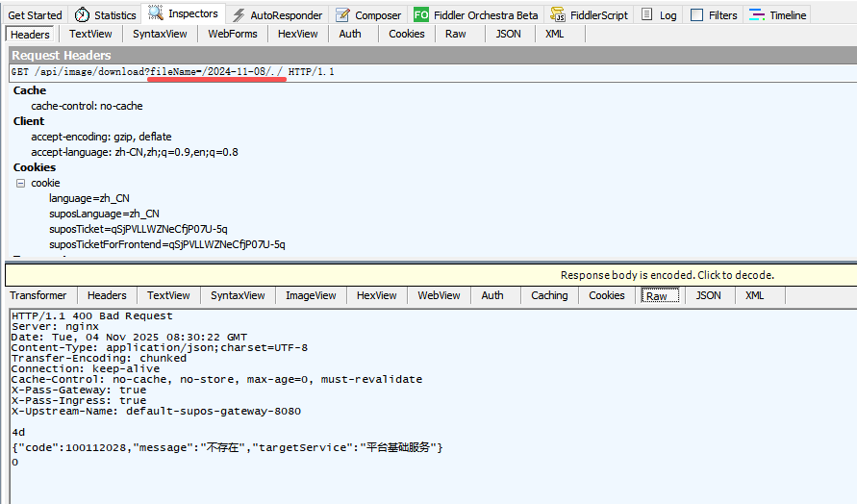Open the request WebForms tab

pos(233,34)
